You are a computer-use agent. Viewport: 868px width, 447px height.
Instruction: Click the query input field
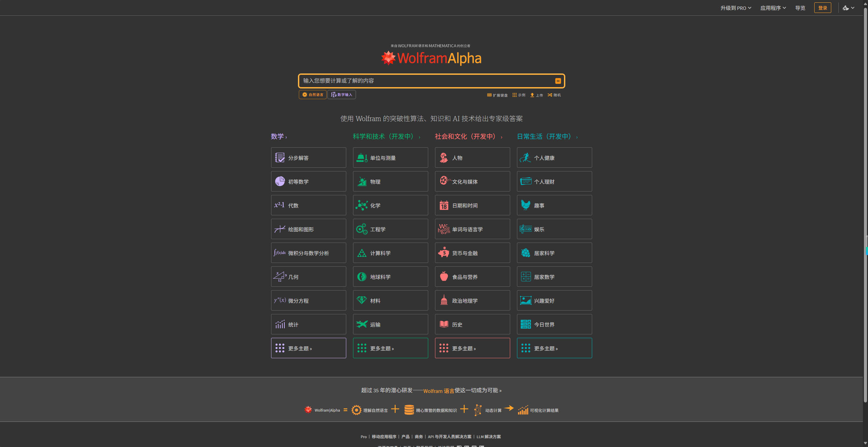pyautogui.click(x=425, y=81)
